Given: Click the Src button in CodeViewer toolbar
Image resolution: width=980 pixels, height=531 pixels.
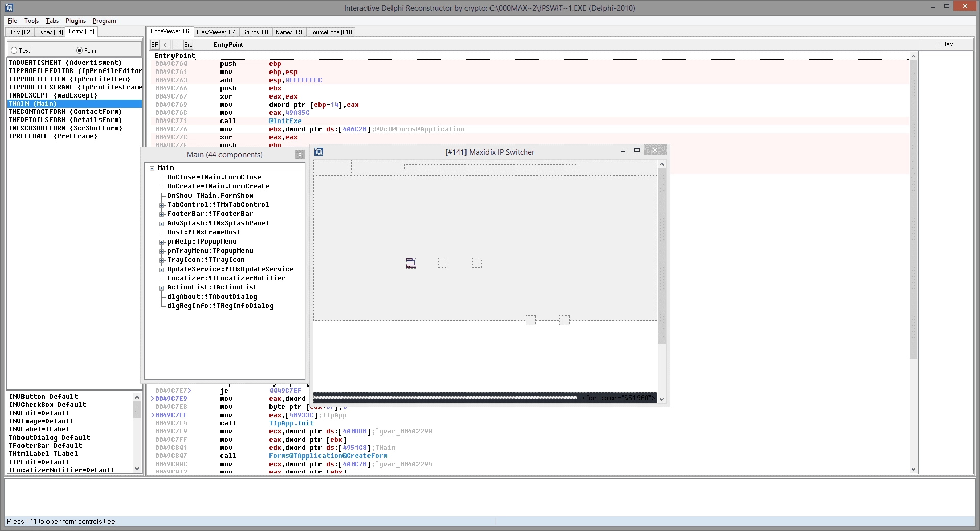Looking at the screenshot, I should click(x=188, y=45).
